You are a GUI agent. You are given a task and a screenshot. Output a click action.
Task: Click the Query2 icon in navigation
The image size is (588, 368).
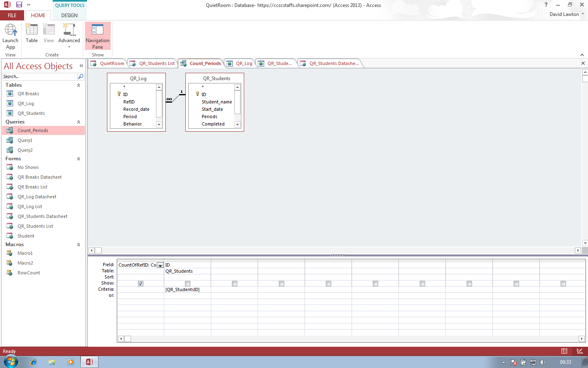10,150
